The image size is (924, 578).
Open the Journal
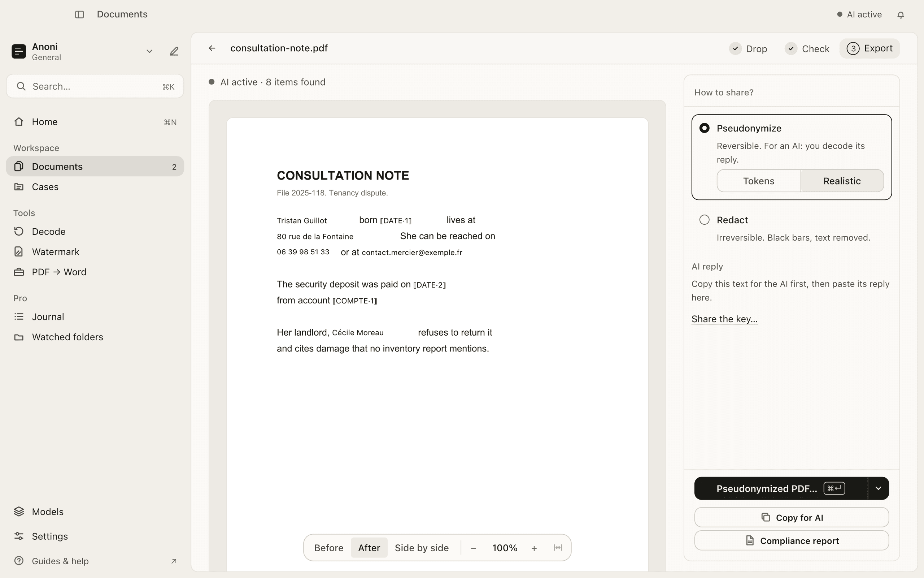(95, 316)
